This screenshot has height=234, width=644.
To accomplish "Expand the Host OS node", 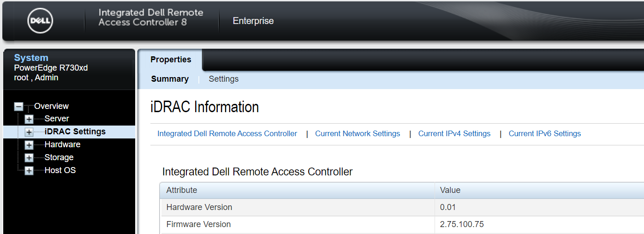I will 29,171.
